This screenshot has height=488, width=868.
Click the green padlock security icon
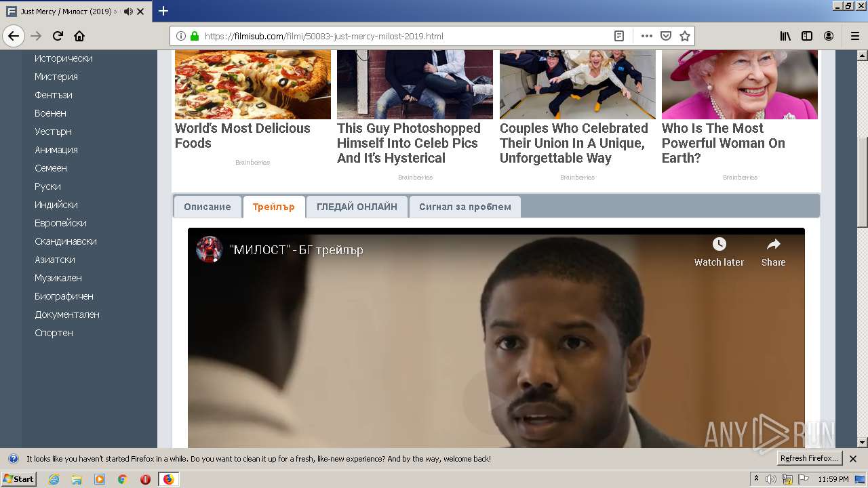[195, 36]
